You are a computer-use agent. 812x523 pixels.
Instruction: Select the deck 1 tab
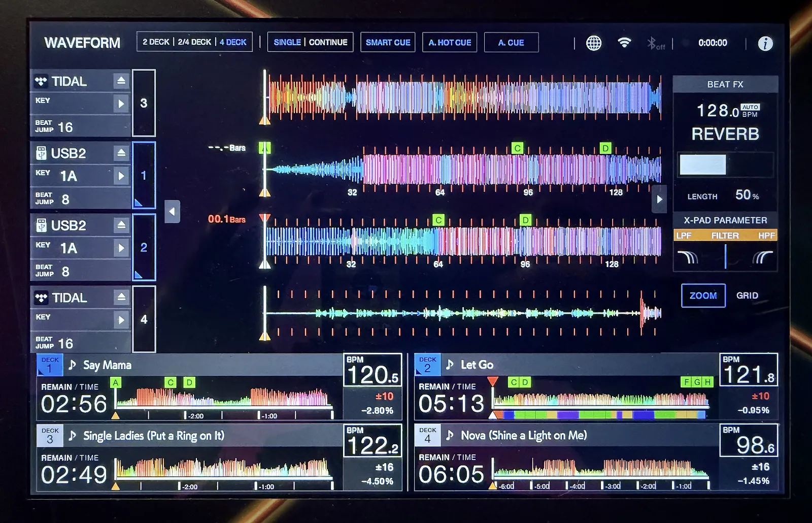144,175
